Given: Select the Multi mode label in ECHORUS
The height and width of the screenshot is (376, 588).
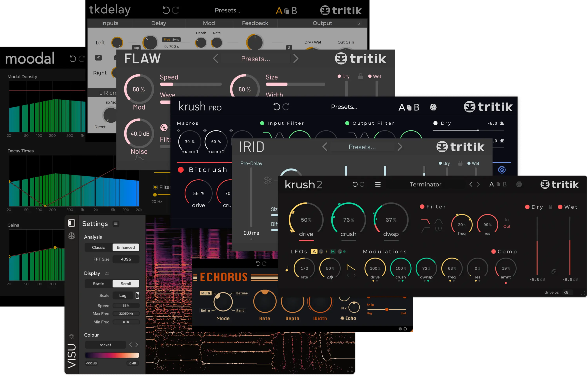Looking at the screenshot, I should tap(205, 293).
